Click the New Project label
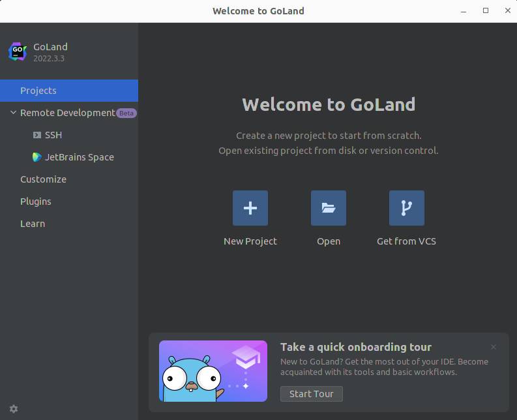The image size is (517, 420). pyautogui.click(x=250, y=241)
